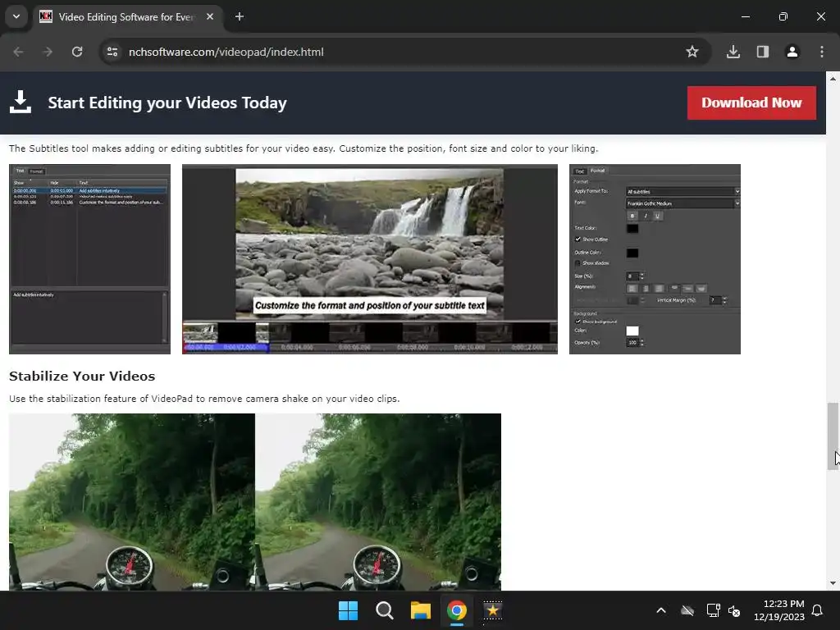Image resolution: width=840 pixels, height=630 pixels.
Task: Toggle Italic button in format panel image
Action: pyautogui.click(x=646, y=216)
